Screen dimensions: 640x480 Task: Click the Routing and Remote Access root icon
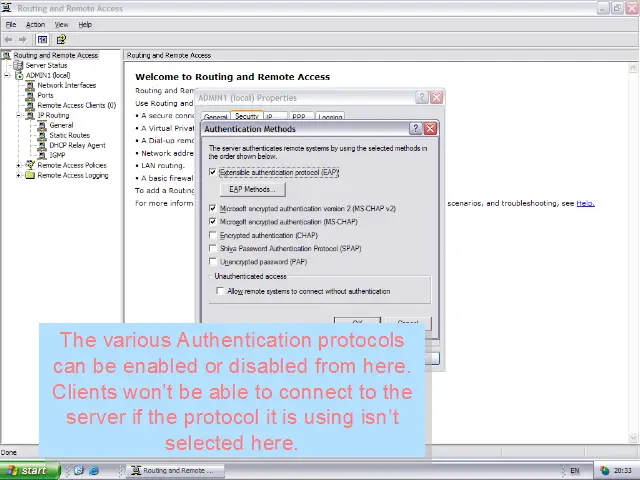(x=7, y=55)
